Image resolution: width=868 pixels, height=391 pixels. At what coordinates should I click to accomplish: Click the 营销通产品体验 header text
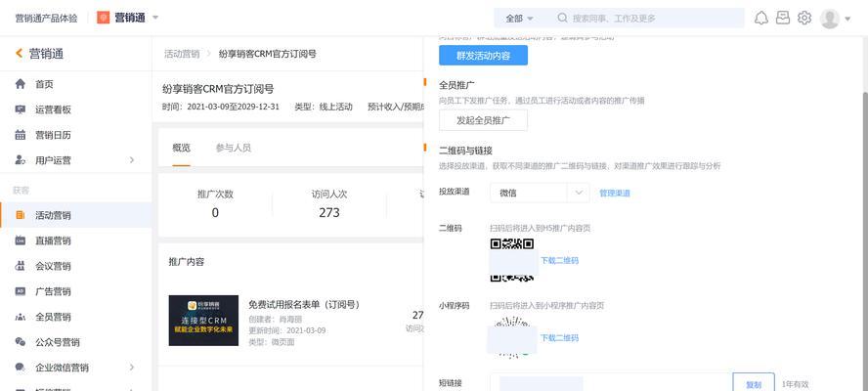coord(48,19)
